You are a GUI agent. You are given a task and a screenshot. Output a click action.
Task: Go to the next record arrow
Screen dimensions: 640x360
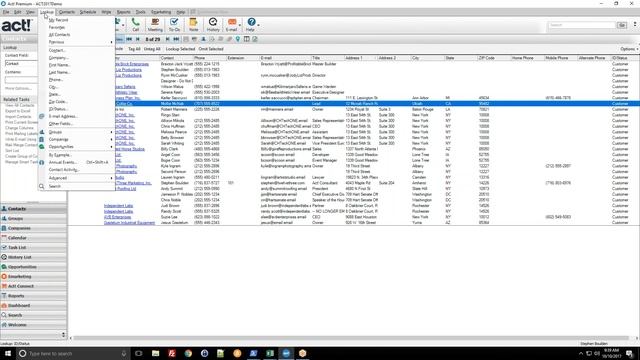coord(167,39)
